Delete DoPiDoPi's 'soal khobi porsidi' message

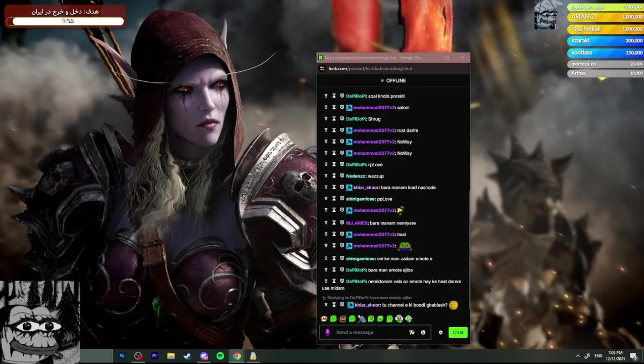pyautogui.click(x=326, y=96)
